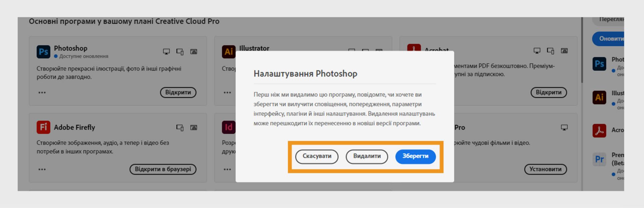Click the blue Зберегти button

pos(415,156)
